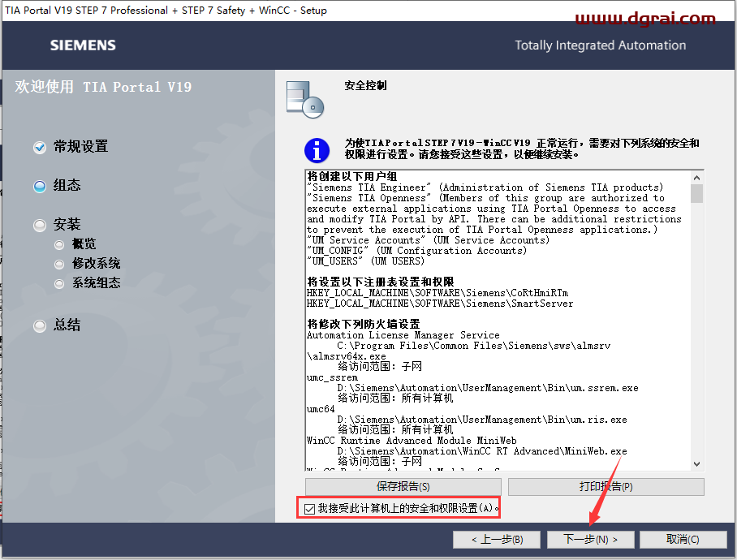Click the D:\...\WinCC RT Advanced\MiniWeb.exe path line

point(482,451)
